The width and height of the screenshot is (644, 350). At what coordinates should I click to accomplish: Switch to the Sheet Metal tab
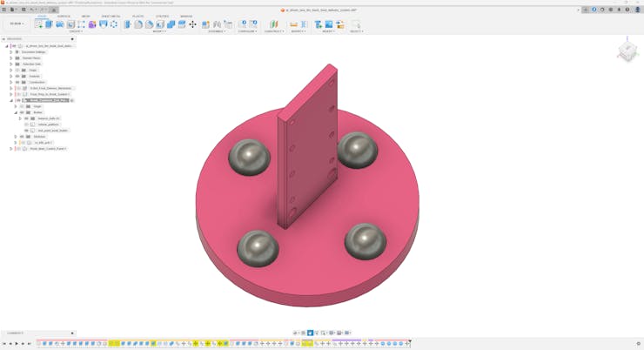[x=111, y=16]
